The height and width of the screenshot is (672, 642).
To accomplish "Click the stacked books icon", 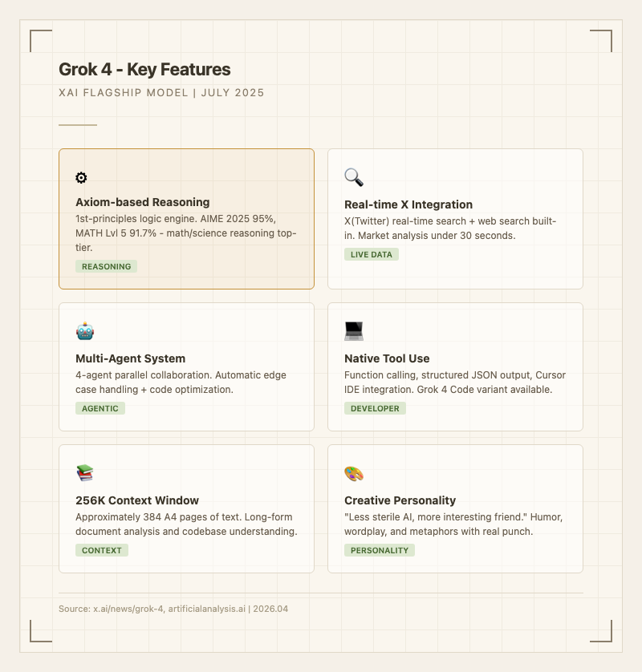I will coord(85,473).
